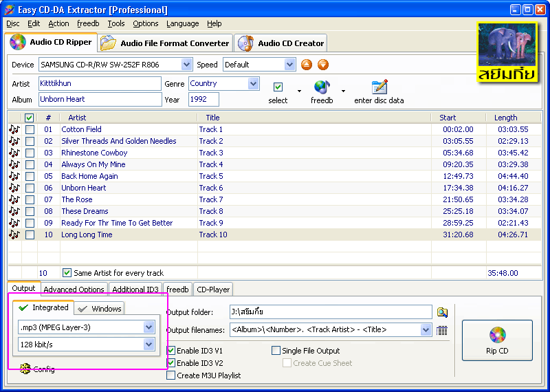Toggle the select-all checkbox in the header
The image size is (550, 392).
point(30,118)
